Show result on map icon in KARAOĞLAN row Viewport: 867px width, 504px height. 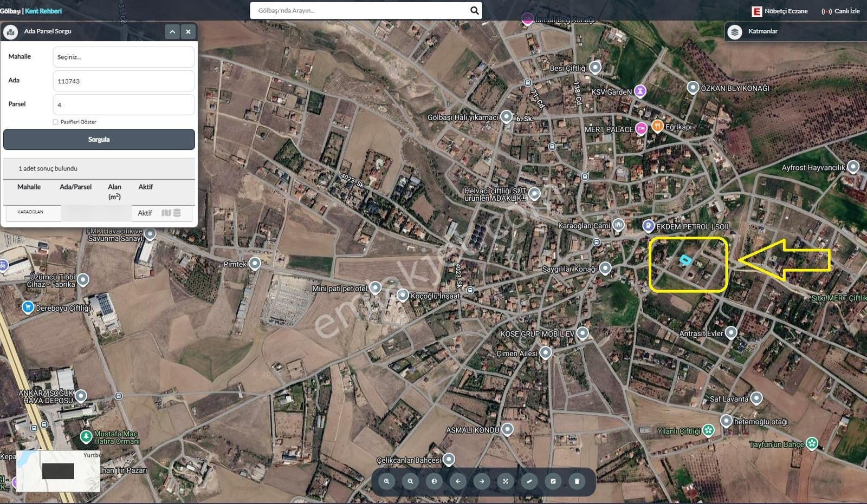(x=166, y=213)
